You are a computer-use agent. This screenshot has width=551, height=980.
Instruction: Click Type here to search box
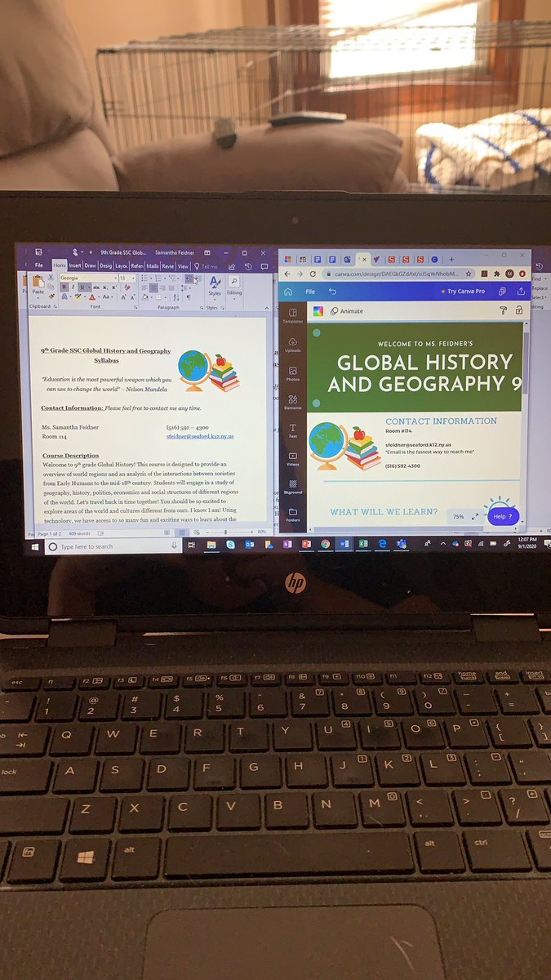coord(114,546)
